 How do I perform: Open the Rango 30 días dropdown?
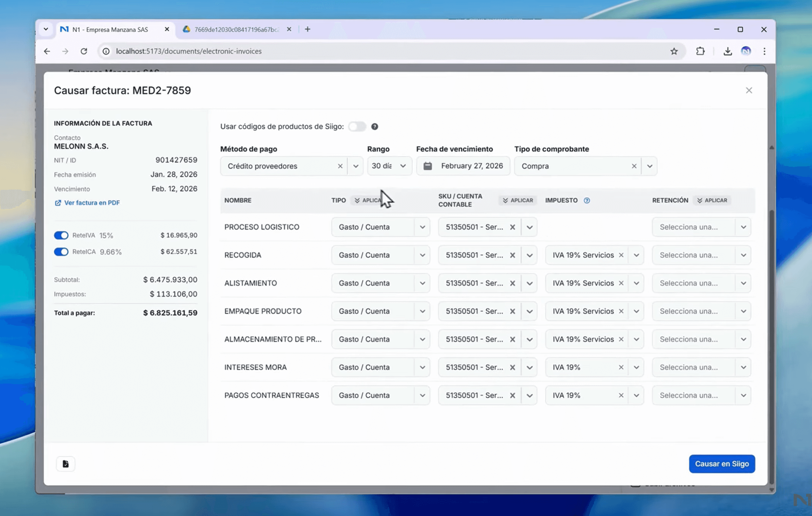pos(389,166)
